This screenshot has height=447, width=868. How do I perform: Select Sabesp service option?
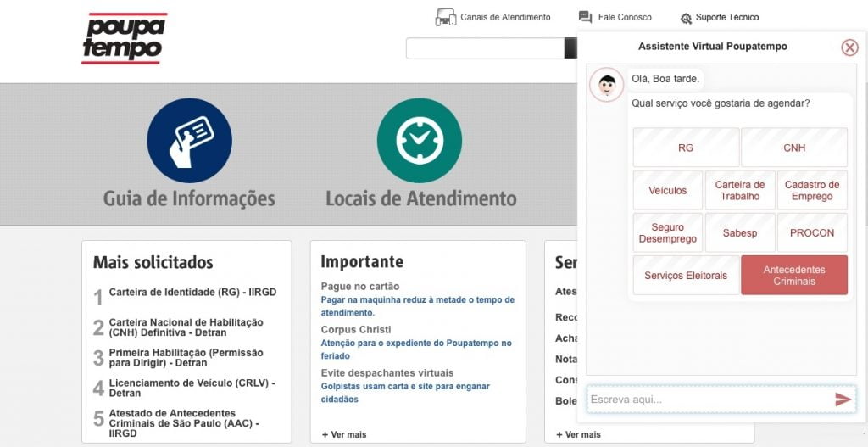739,232
